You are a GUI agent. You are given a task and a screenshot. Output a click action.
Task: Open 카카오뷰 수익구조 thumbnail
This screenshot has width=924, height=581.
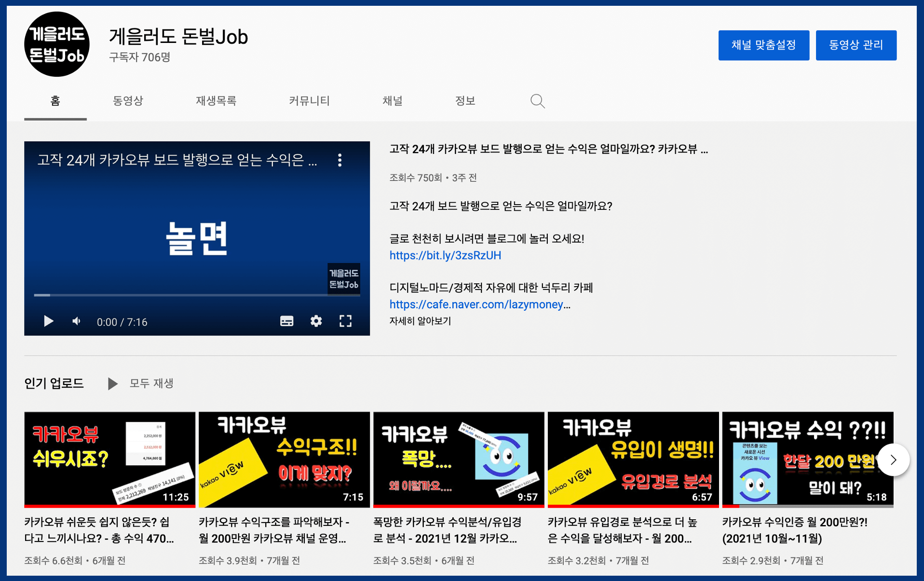coord(284,460)
